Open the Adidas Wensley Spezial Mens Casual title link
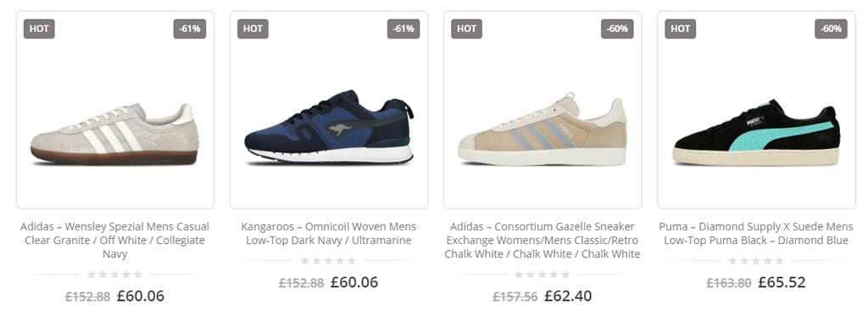The height and width of the screenshot is (327, 868). click(x=115, y=240)
